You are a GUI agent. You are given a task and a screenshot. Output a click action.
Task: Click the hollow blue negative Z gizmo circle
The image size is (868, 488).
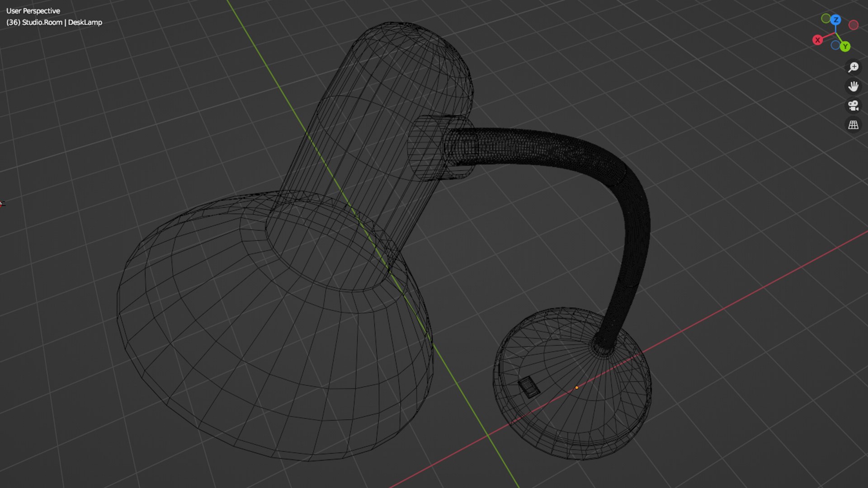[x=835, y=45]
